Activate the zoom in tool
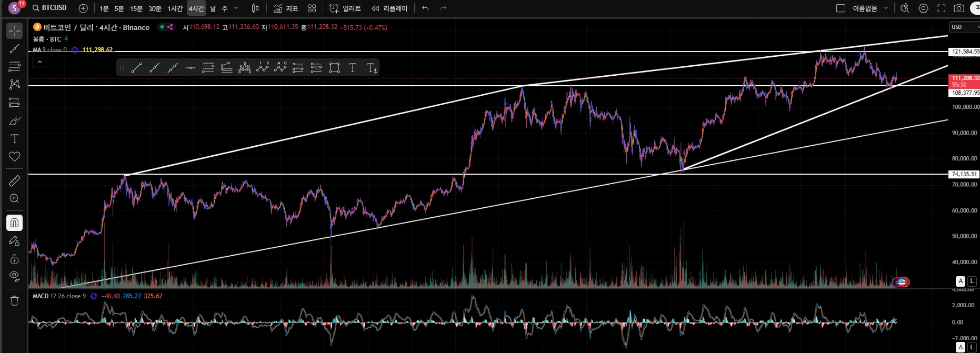This screenshot has height=353, width=980. [14, 199]
